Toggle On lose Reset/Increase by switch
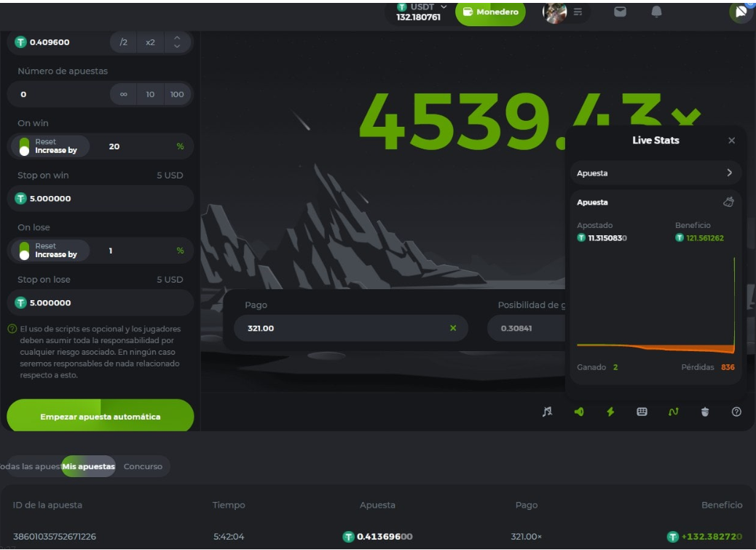This screenshot has height=550, width=756. tap(25, 251)
